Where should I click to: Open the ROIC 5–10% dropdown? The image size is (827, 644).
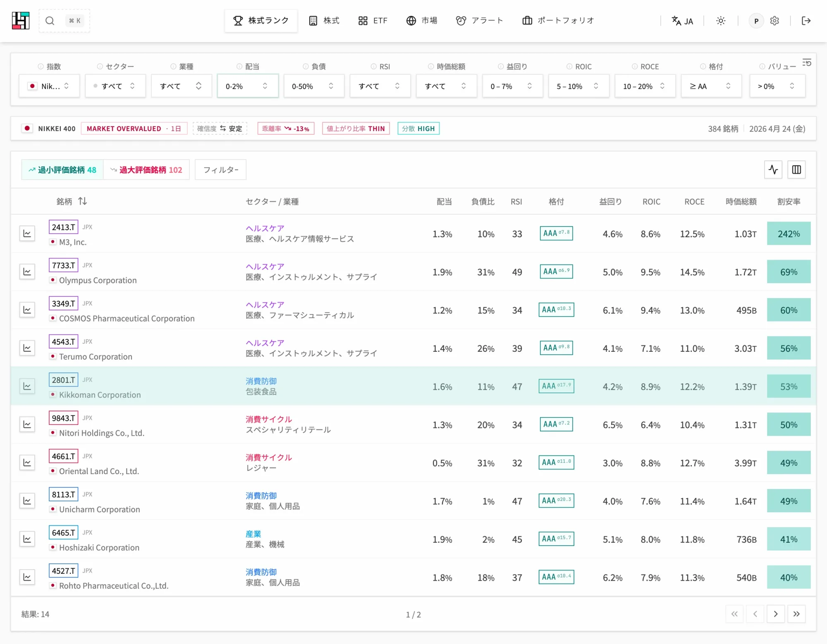point(579,86)
